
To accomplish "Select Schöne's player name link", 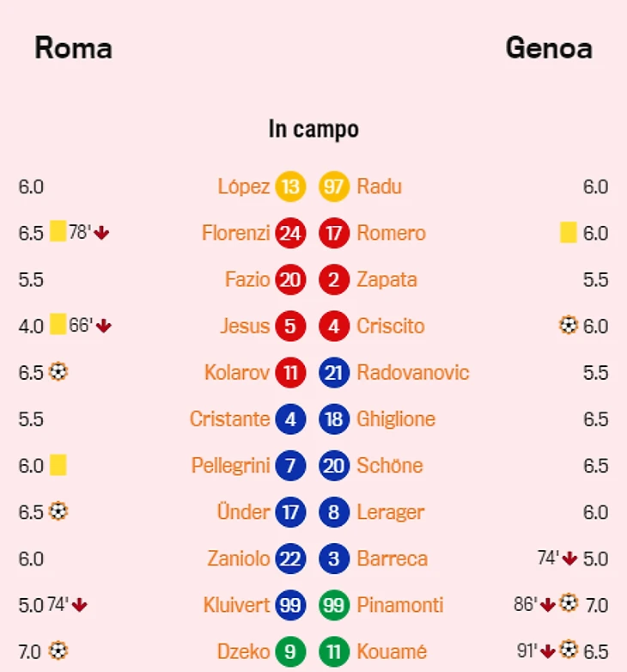I will [x=389, y=465].
